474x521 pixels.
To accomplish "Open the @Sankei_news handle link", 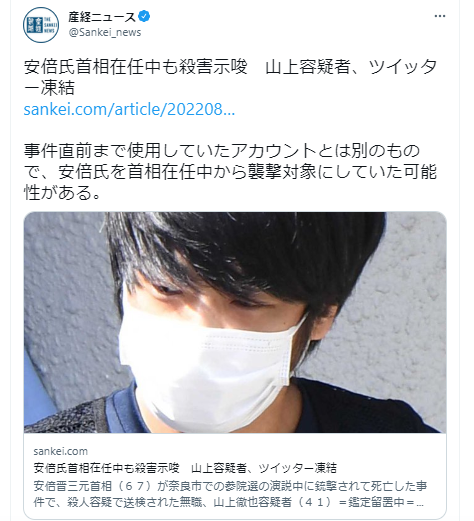I will (105, 32).
